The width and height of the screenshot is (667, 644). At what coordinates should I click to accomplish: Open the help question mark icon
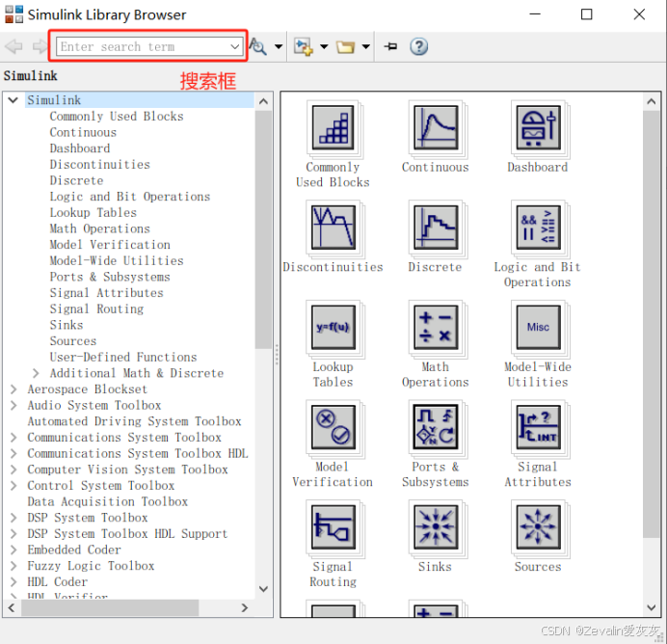[419, 46]
